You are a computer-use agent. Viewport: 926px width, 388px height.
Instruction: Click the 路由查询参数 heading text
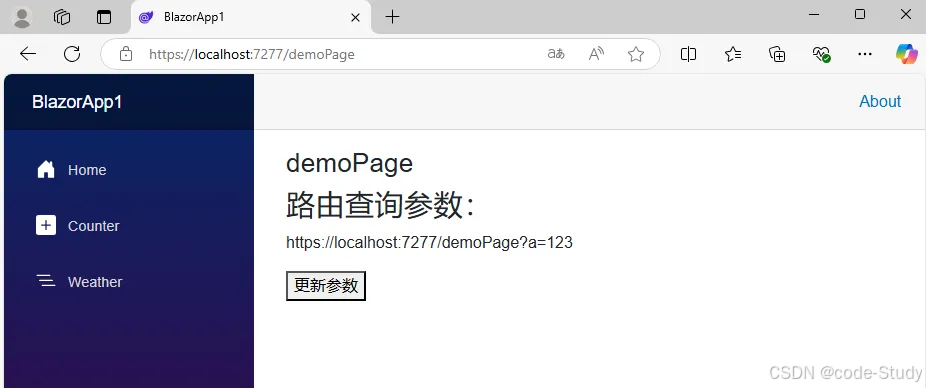pos(380,206)
